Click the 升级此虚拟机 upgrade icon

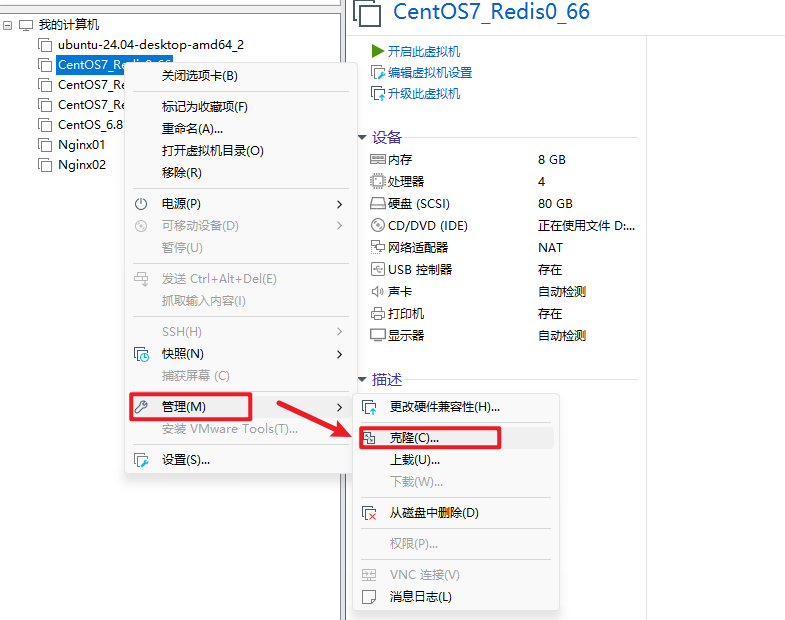coord(378,94)
